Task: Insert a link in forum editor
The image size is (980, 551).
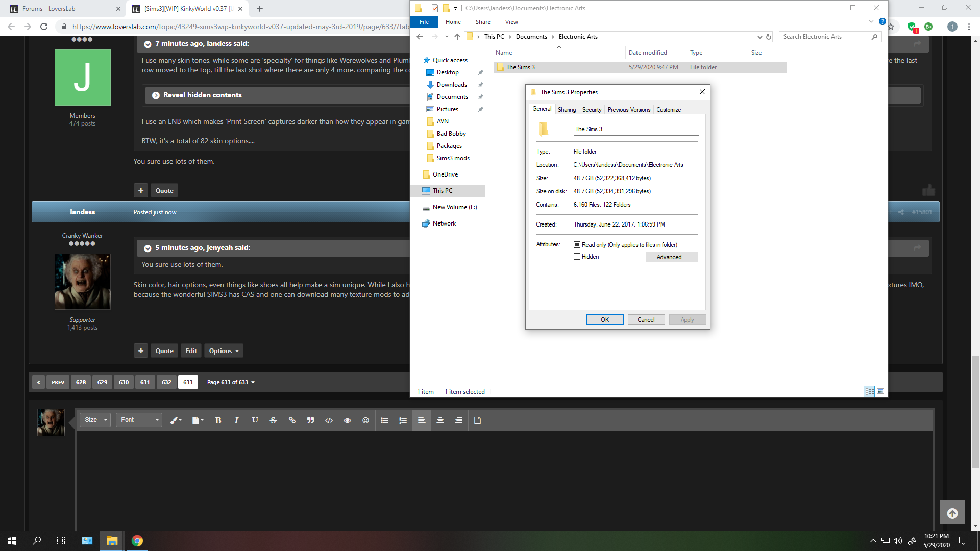Action: pyautogui.click(x=292, y=420)
